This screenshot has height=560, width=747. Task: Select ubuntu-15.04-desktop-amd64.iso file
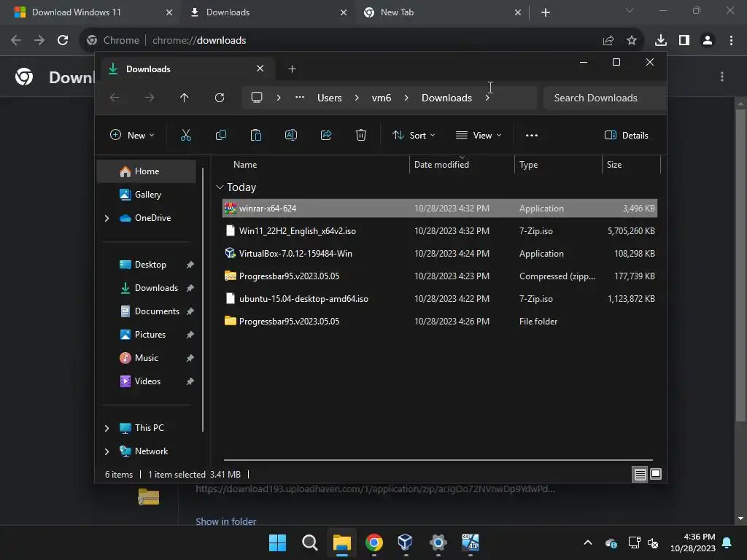440,298
